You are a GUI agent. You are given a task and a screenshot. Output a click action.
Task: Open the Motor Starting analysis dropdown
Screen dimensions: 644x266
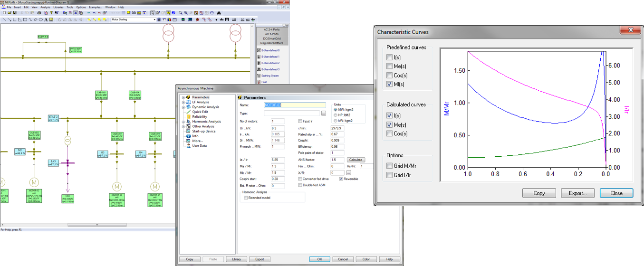coord(154,19)
